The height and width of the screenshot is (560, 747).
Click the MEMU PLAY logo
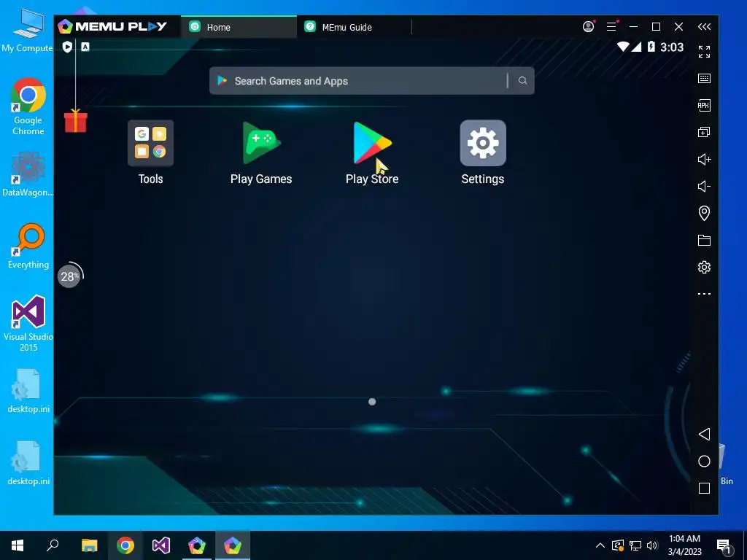[112, 27]
